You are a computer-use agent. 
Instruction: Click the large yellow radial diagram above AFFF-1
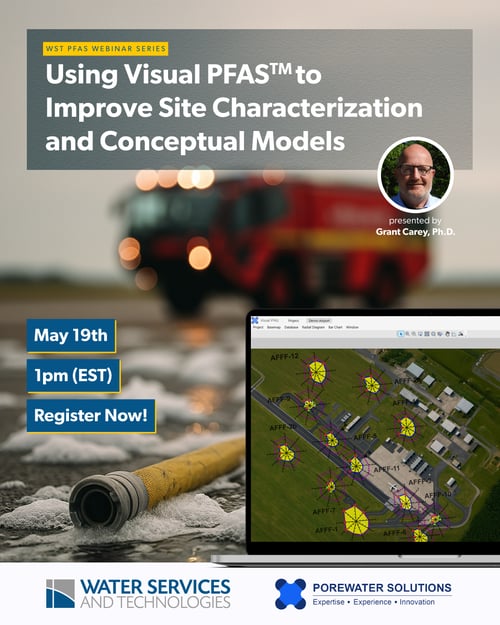tap(355, 520)
